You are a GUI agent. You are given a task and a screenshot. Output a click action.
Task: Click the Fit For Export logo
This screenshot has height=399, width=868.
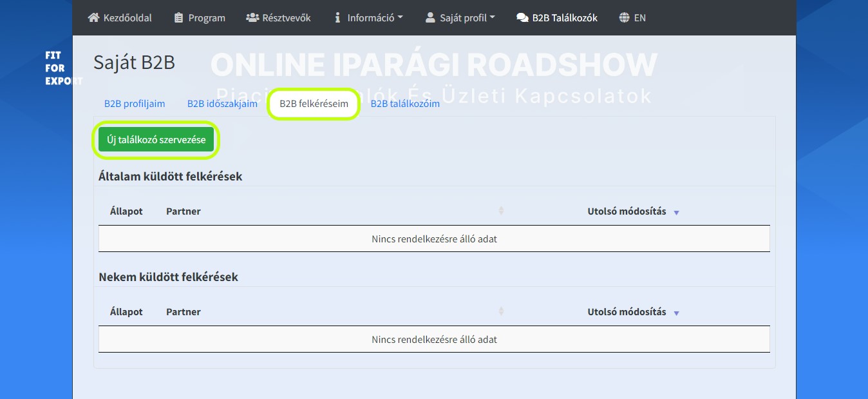pyautogui.click(x=63, y=68)
